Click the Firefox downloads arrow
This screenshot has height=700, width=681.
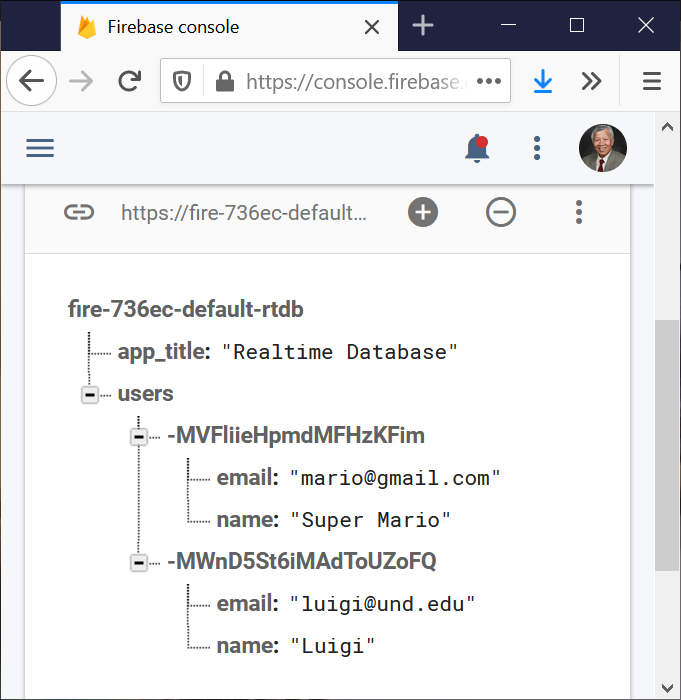tap(542, 82)
